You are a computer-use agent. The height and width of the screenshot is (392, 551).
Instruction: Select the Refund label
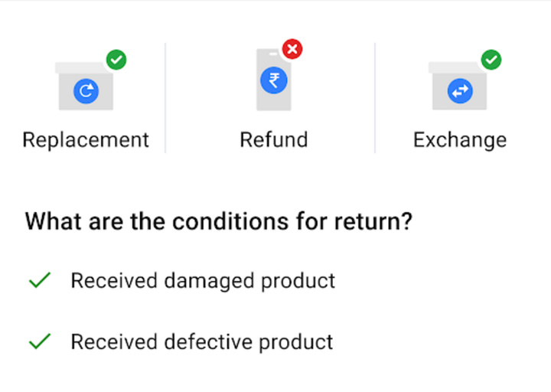pos(273,140)
